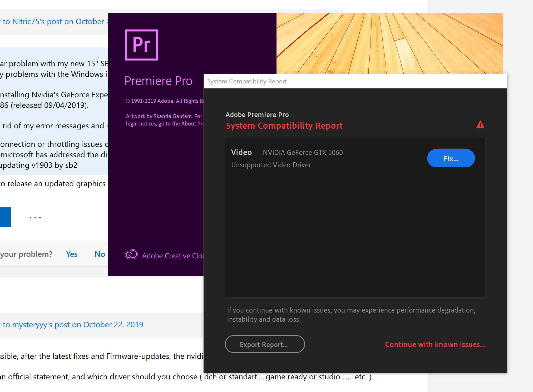Click 'NVIDIA GeForce GTX 1060' text

point(303,153)
